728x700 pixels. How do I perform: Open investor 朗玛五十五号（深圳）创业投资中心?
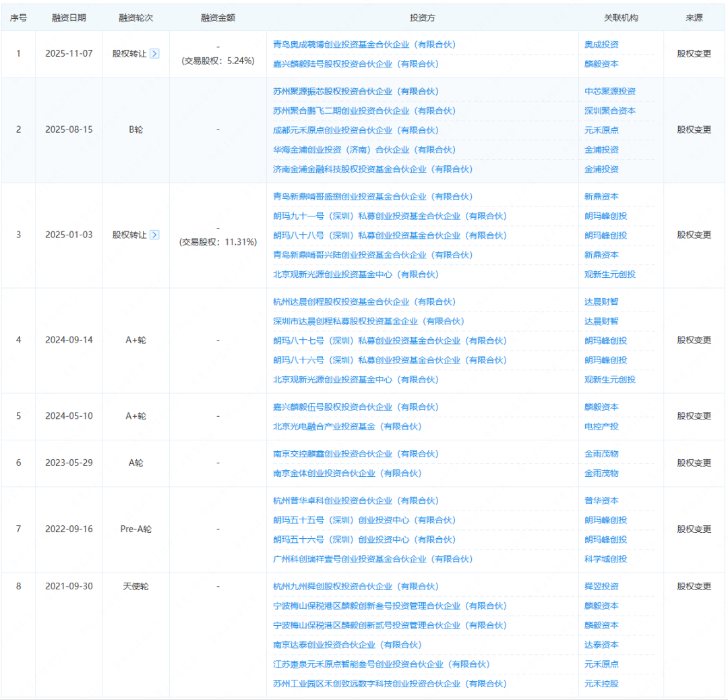pyautogui.click(x=365, y=521)
